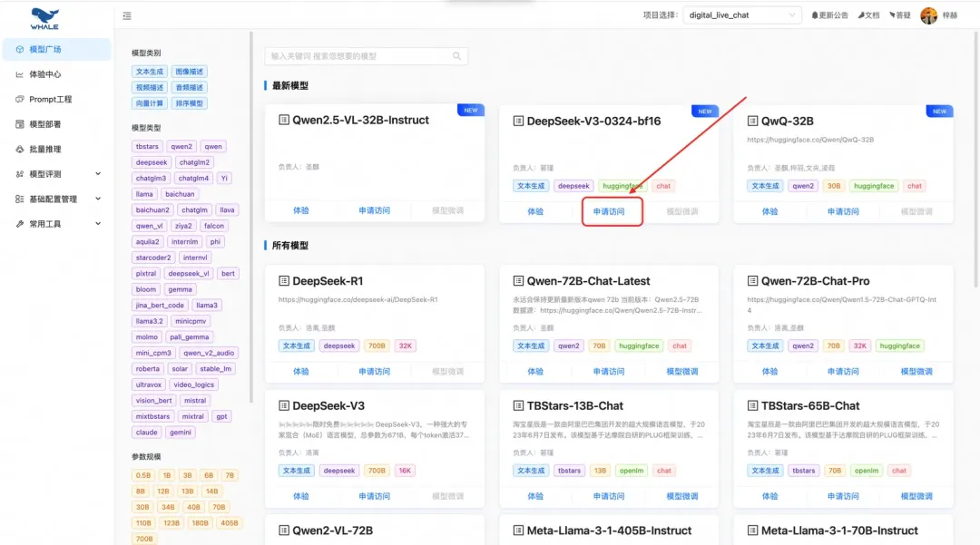Filter models by tbstars type
This screenshot has width=980, height=545.
(148, 147)
